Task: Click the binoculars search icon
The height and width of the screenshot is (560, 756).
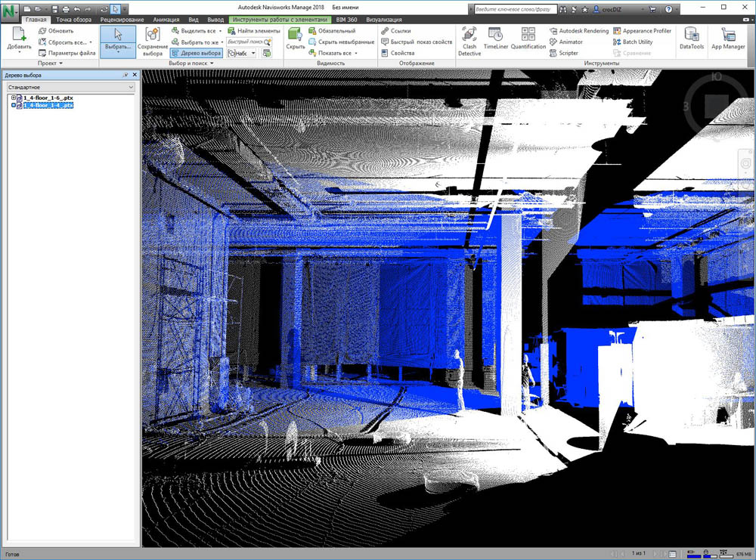Action: point(563,9)
